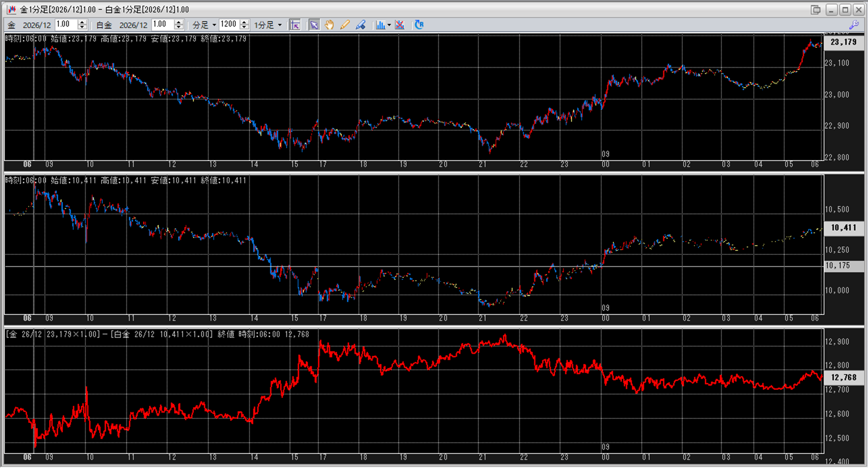Image resolution: width=868 pixels, height=468 pixels.
Task: Click the restore-down window layout button
Action: pos(816,10)
